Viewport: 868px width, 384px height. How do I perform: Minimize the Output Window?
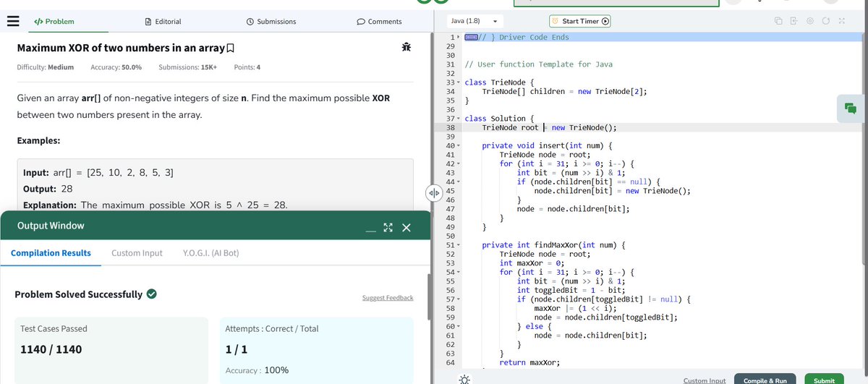370,231
